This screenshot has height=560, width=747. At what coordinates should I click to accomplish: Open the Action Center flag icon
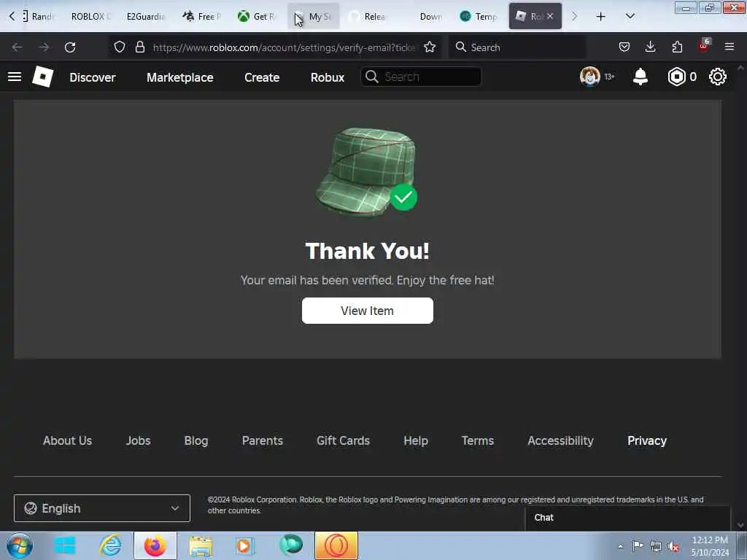tap(638, 546)
